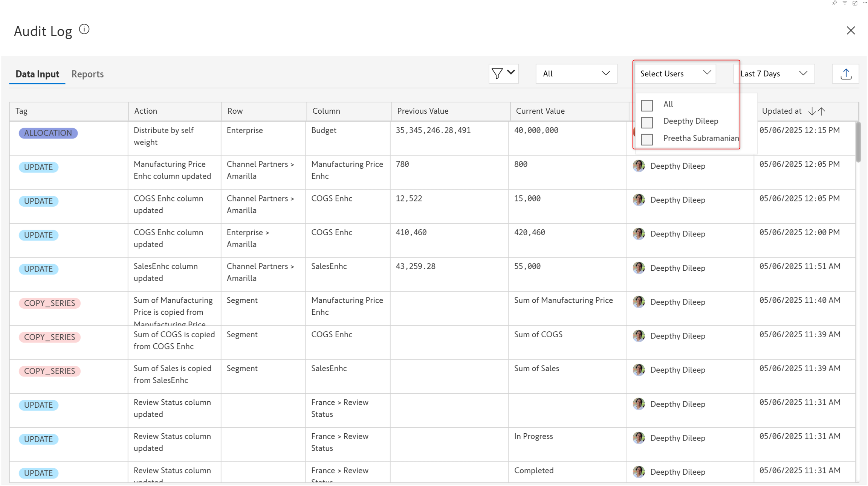Select the Data Input tab

(37, 74)
